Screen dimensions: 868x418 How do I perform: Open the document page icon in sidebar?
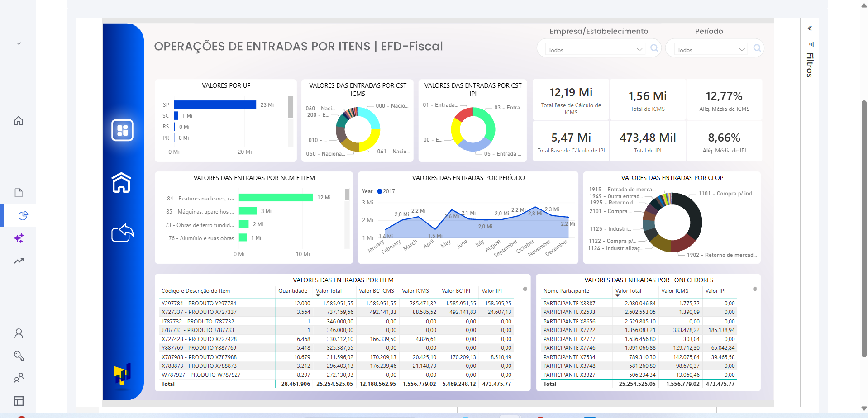click(19, 192)
